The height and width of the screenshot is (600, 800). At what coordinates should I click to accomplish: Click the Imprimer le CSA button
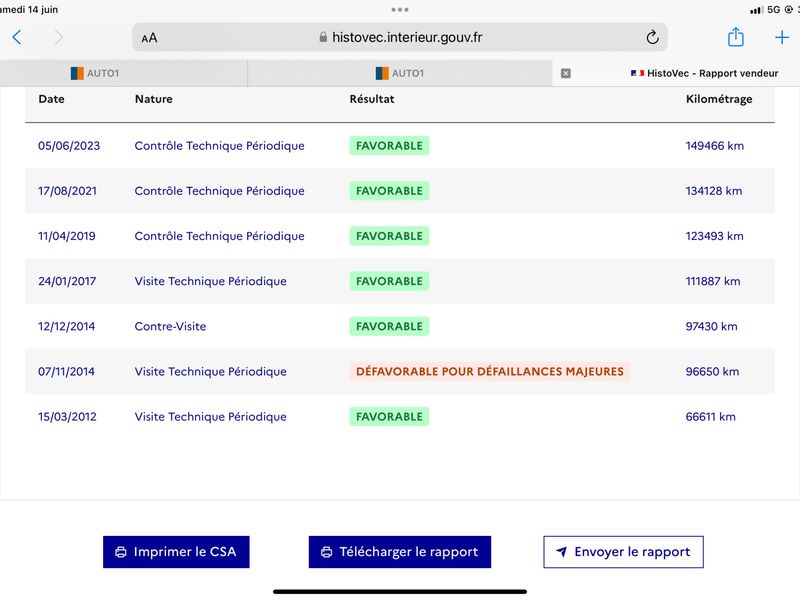tap(176, 552)
